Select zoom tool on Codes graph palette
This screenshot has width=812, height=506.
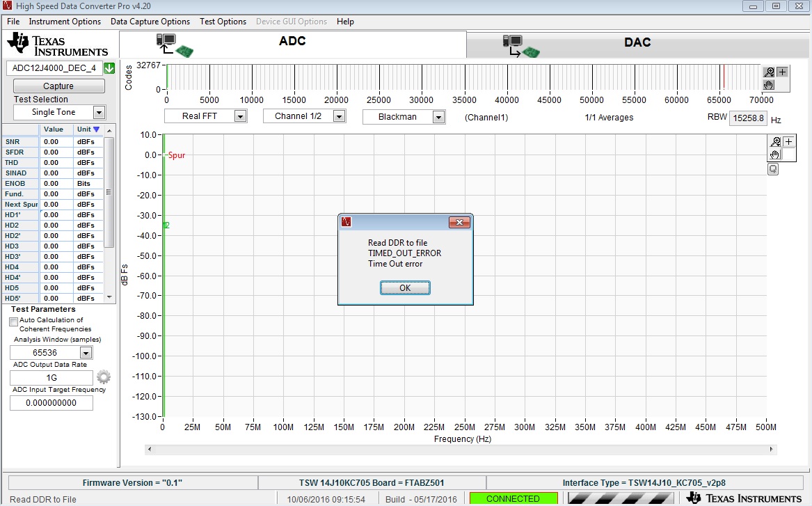(769, 72)
